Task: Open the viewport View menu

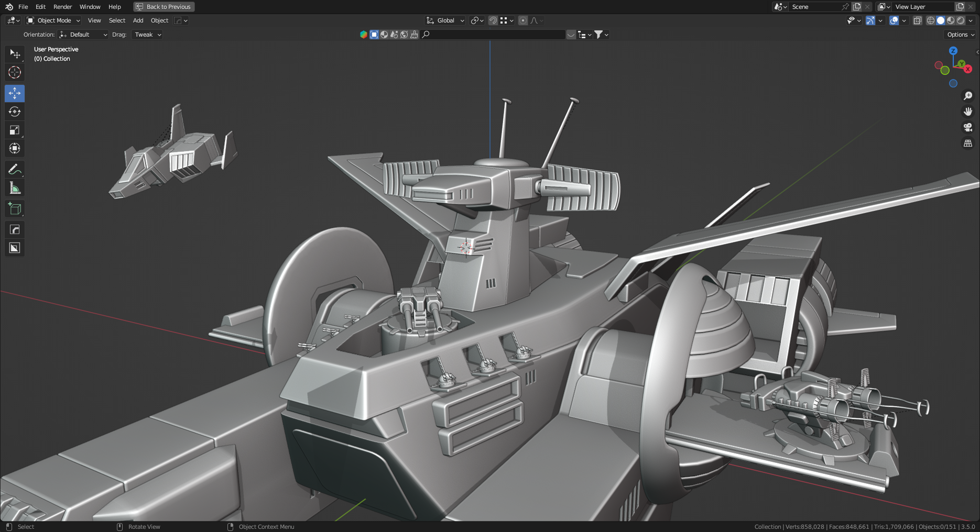Action: coord(94,20)
